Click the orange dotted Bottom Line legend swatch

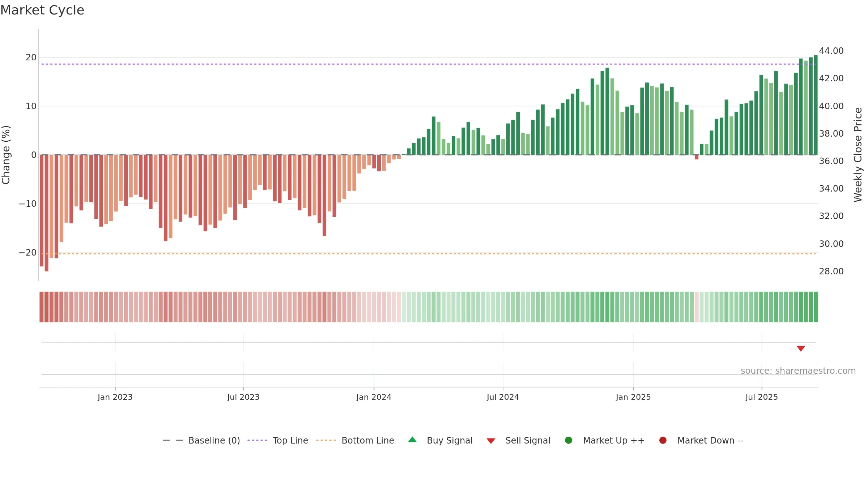326,440
